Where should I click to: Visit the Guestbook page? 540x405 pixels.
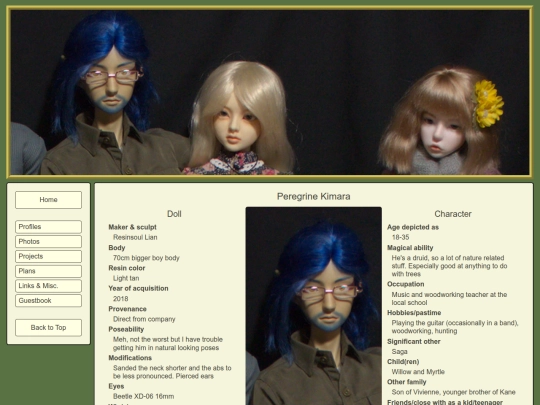(x=48, y=300)
